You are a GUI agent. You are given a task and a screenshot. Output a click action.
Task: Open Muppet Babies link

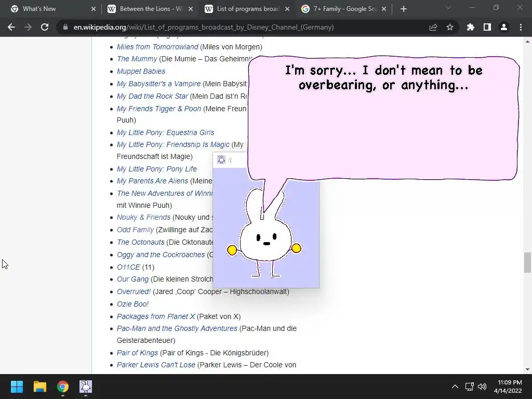point(141,71)
